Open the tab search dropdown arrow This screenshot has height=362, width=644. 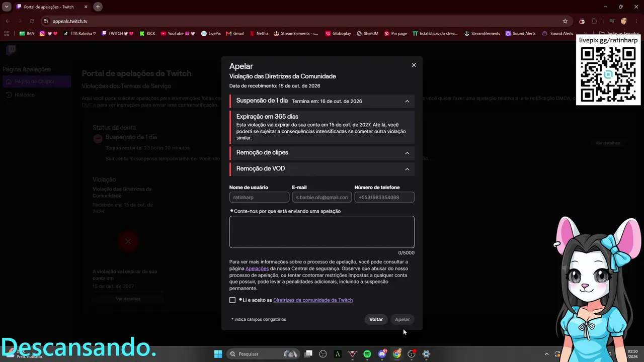[7, 7]
